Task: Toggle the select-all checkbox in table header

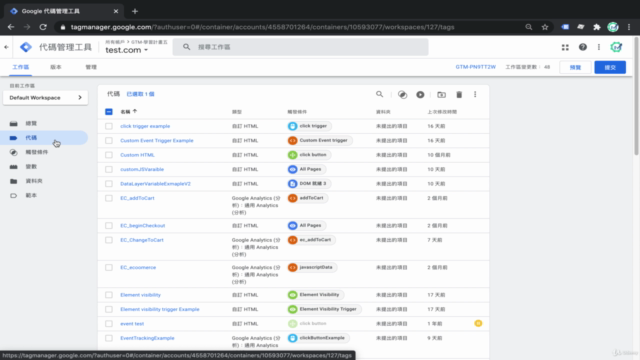Action: (109, 111)
